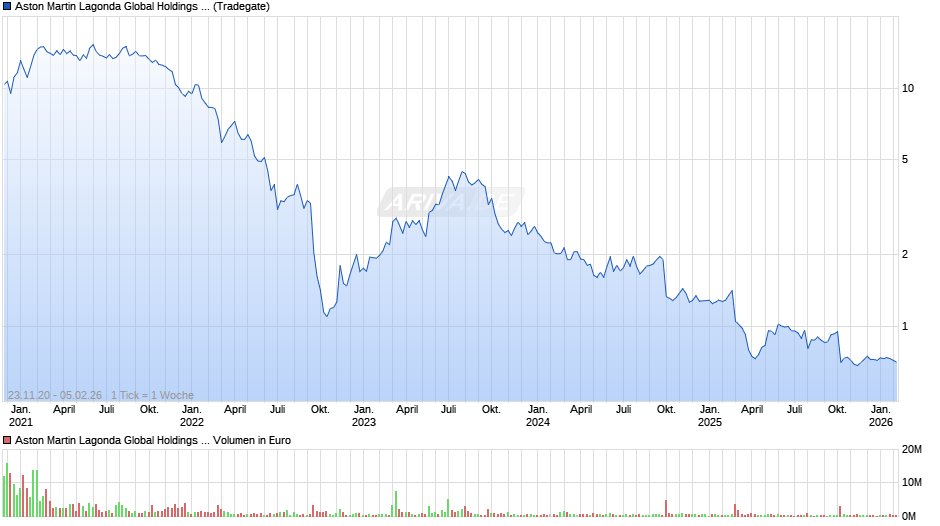Click the volume axis label '10M'

tap(912, 482)
